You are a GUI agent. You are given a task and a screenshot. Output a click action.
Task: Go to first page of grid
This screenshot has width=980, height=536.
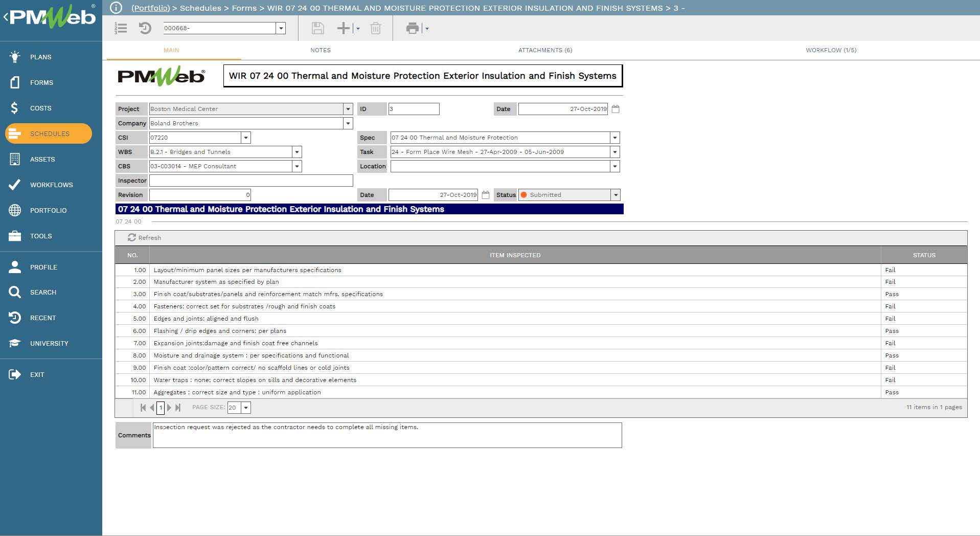143,408
